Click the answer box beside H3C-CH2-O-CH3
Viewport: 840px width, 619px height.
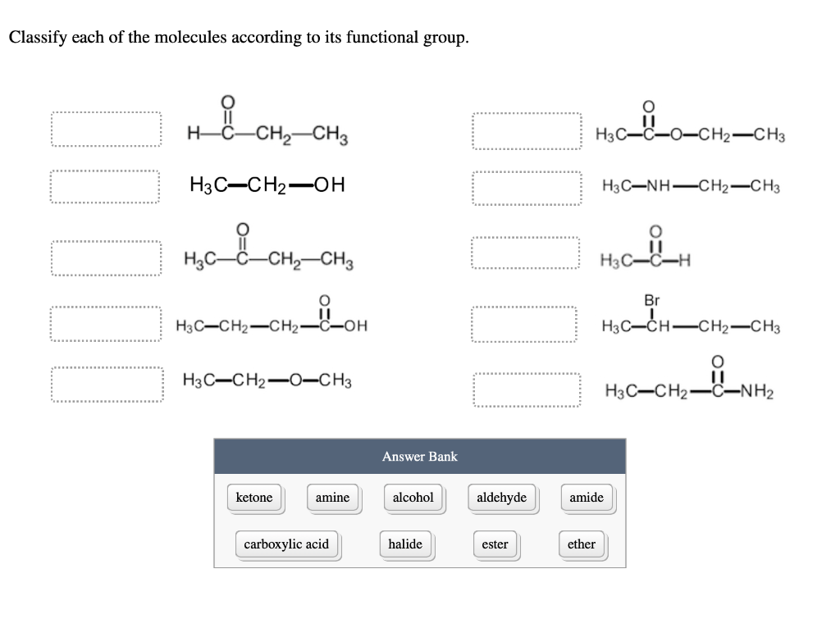[x=107, y=382]
